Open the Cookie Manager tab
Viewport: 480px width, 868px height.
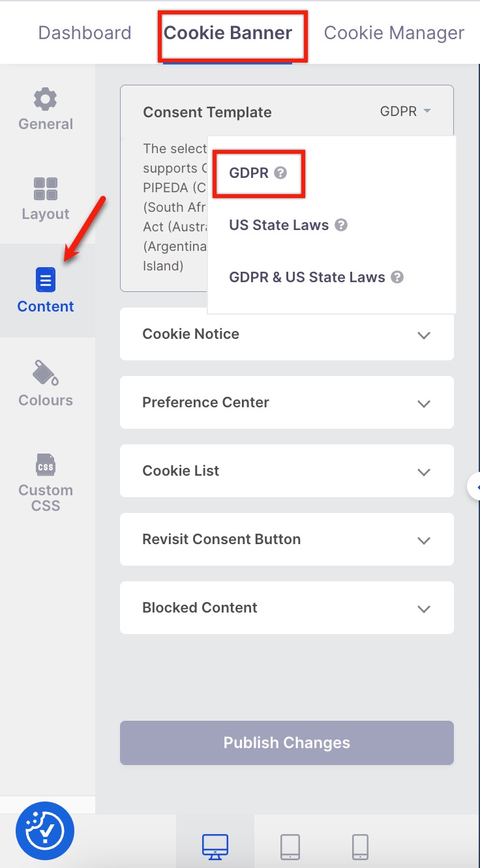394,33
